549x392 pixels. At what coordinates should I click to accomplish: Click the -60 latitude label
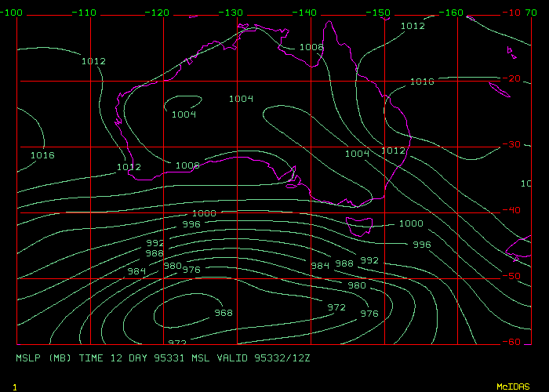[x=513, y=342]
